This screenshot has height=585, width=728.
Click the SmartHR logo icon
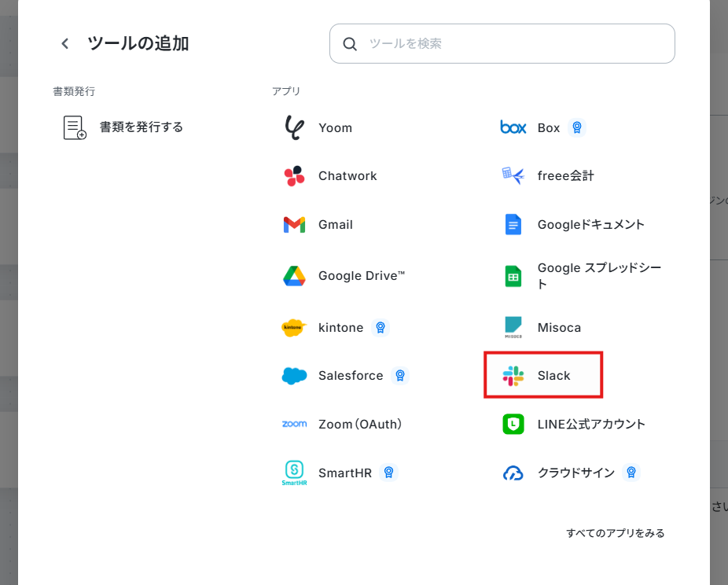click(x=294, y=473)
